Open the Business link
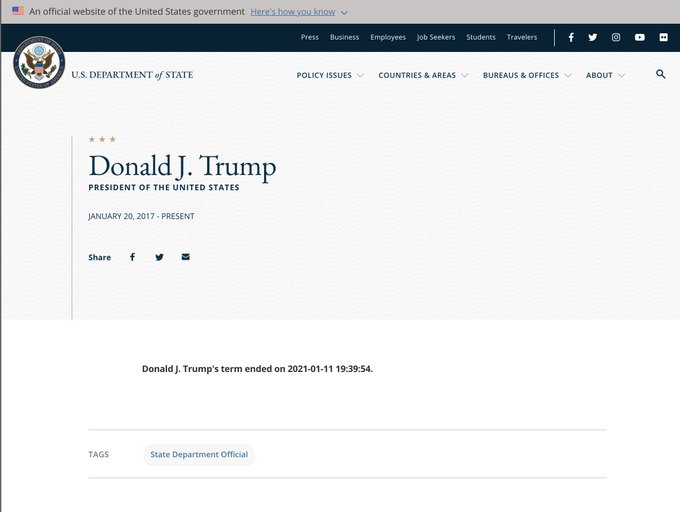The height and width of the screenshot is (512, 680). (x=344, y=37)
